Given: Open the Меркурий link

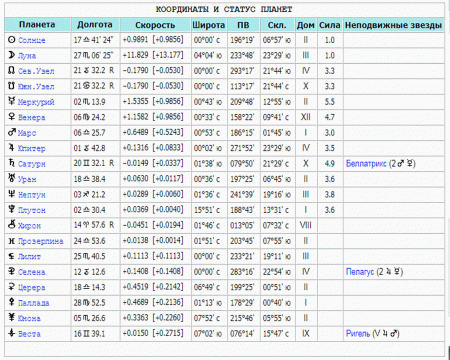Looking at the screenshot, I should tap(36, 102).
